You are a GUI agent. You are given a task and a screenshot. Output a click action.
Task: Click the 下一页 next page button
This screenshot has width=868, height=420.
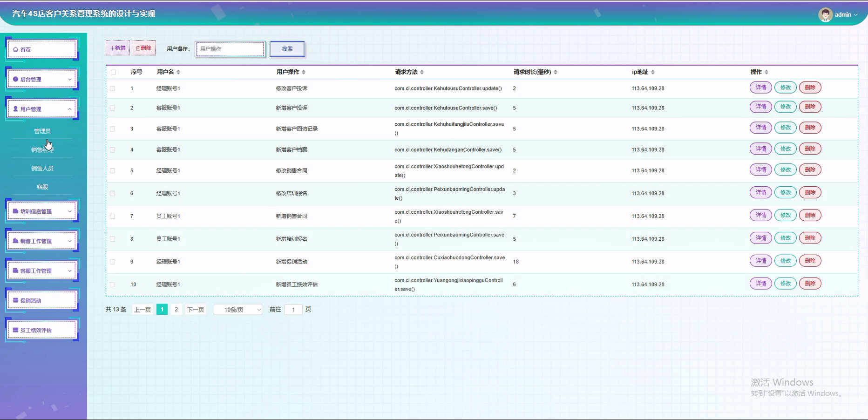point(196,310)
